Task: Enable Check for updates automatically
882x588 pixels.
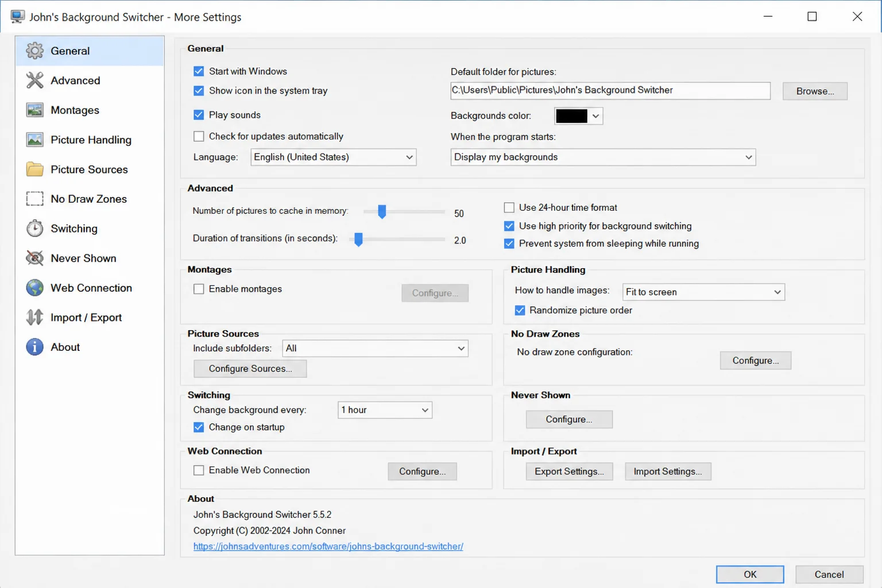Action: (199, 136)
